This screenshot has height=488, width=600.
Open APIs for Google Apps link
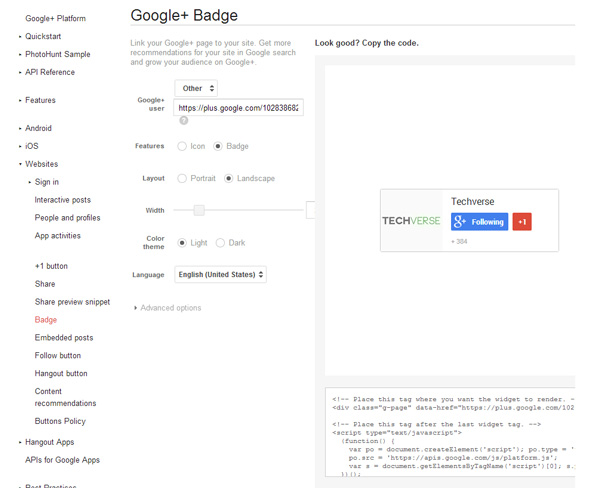pyautogui.click(x=62, y=460)
